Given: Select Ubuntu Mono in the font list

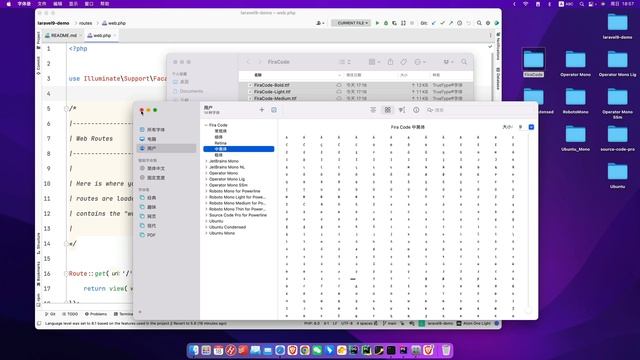Looking at the screenshot, I should tap(222, 233).
